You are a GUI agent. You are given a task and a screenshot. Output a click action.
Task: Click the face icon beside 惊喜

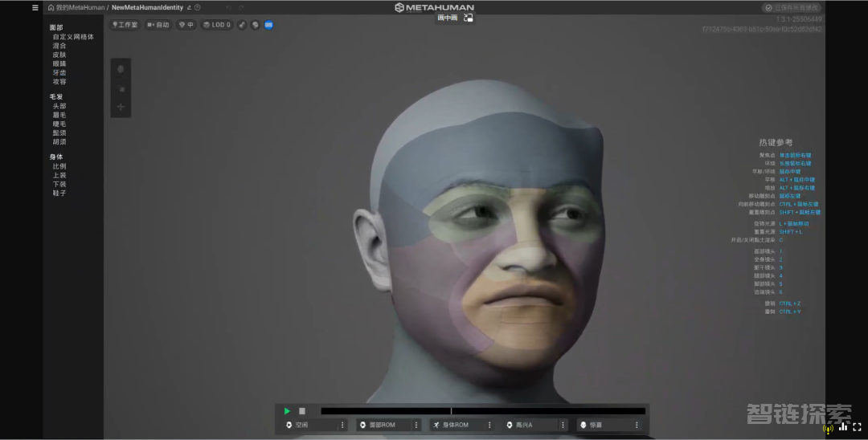click(583, 425)
